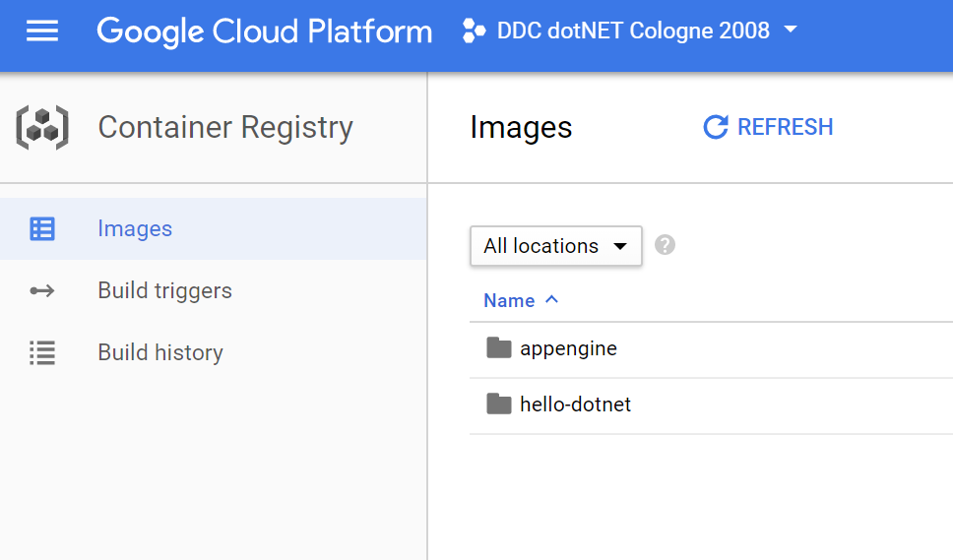Open the hamburger navigation menu
This screenshot has width=953, height=560.
(x=42, y=31)
